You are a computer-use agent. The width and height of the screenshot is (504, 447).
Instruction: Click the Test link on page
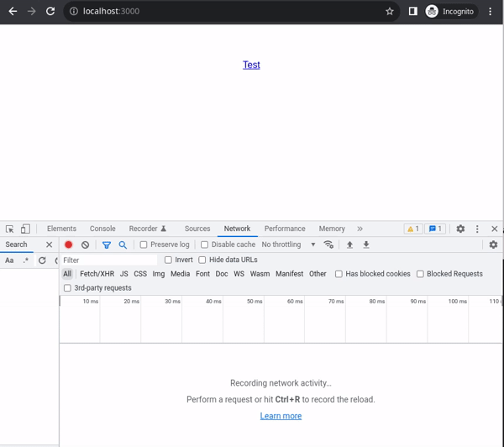click(251, 65)
